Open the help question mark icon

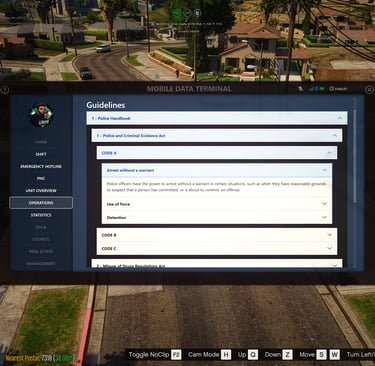(x=4, y=89)
